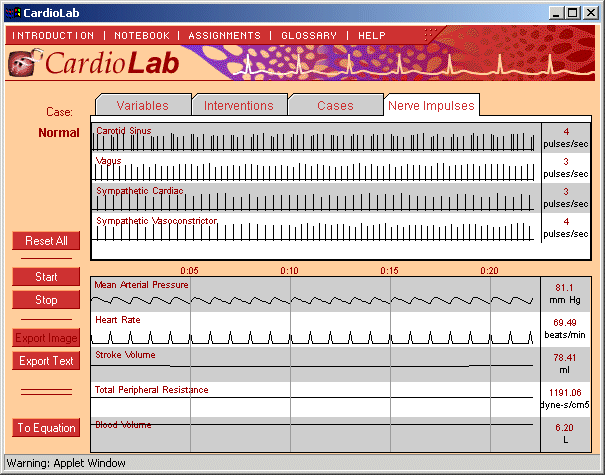Select the Nerve Impulses tab
Viewport: 605px width, 475px height.
(431, 105)
